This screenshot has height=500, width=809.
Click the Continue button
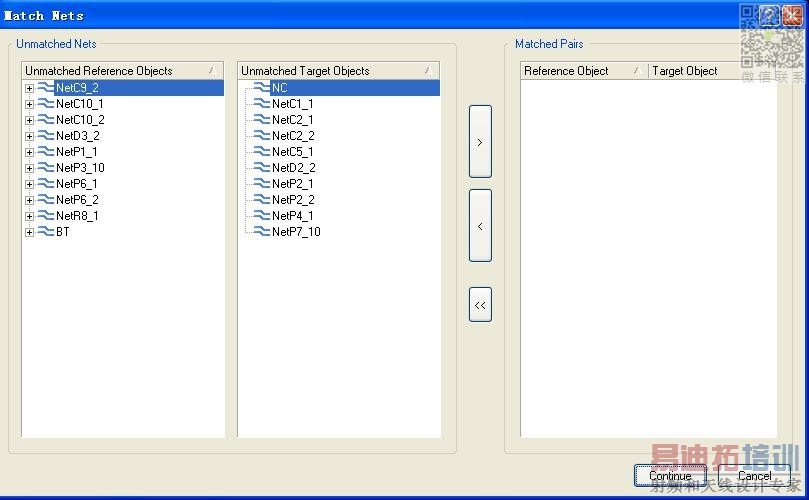pos(670,476)
